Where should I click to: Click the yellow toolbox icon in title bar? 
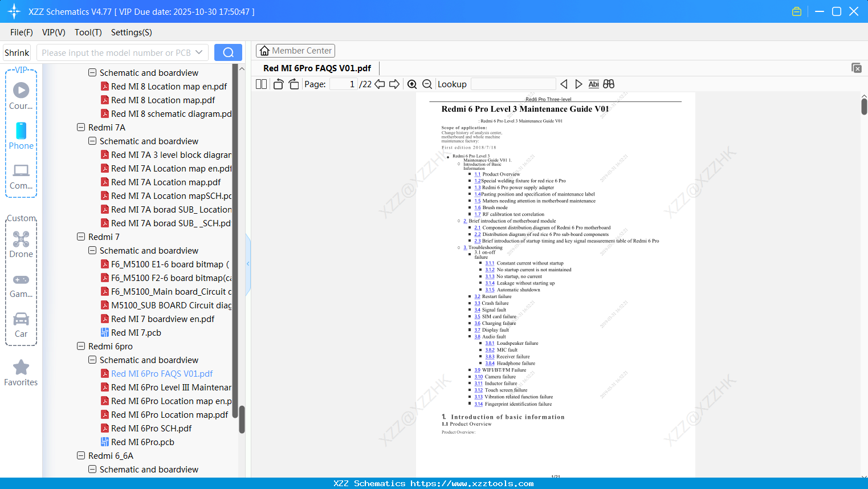797,11
